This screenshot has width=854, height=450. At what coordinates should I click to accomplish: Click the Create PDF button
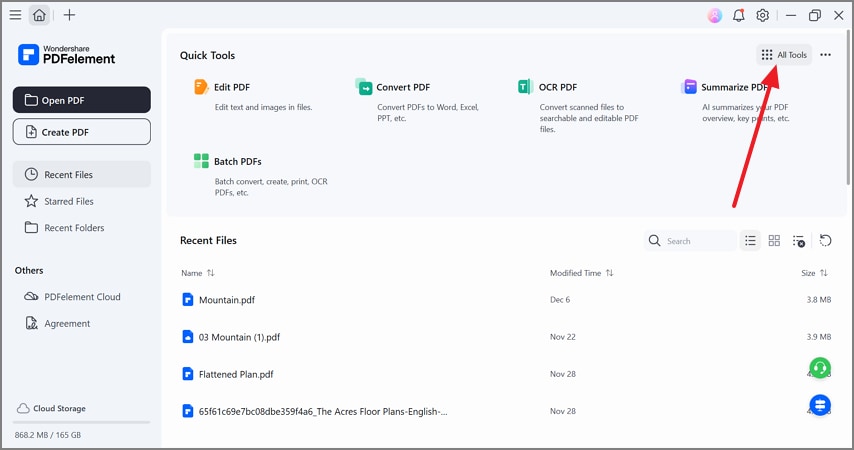coord(82,132)
